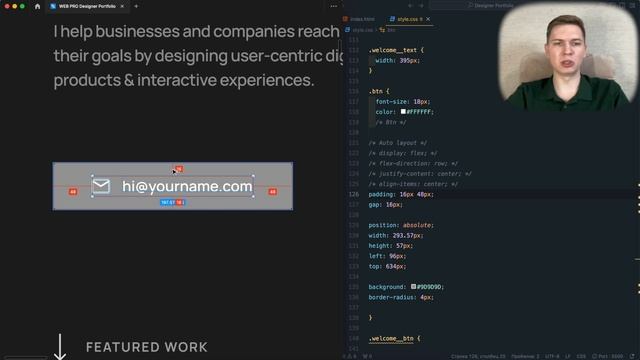Click the top 16 padding measurement label
The width and height of the screenshot is (640, 360).
click(x=179, y=169)
